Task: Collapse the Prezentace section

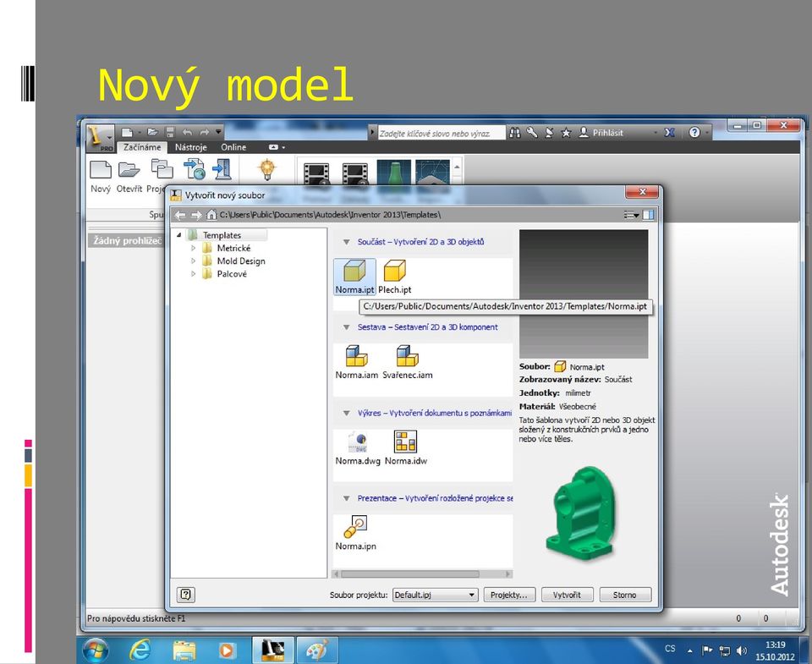Action: point(347,498)
